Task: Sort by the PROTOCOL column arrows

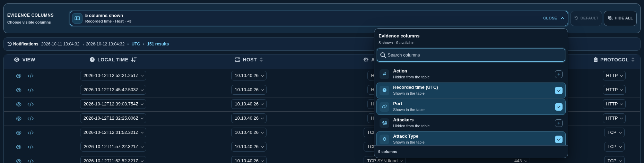Action: click(x=633, y=60)
